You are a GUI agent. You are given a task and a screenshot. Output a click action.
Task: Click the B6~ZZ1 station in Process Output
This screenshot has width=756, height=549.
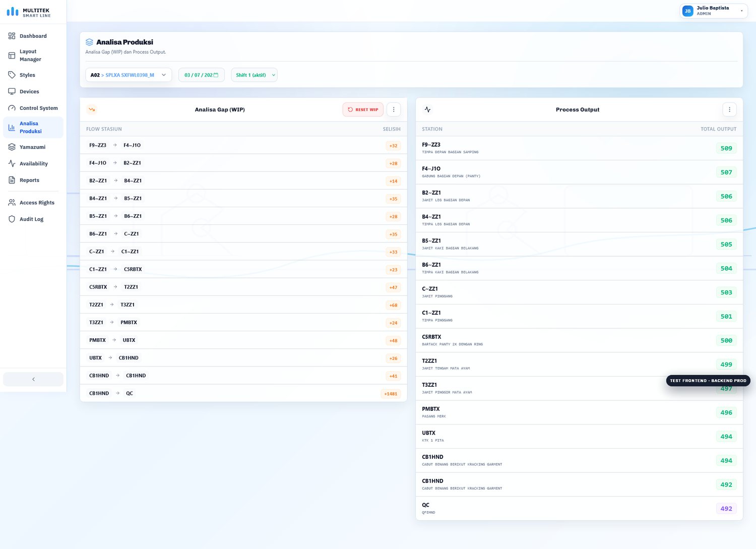(x=579, y=268)
